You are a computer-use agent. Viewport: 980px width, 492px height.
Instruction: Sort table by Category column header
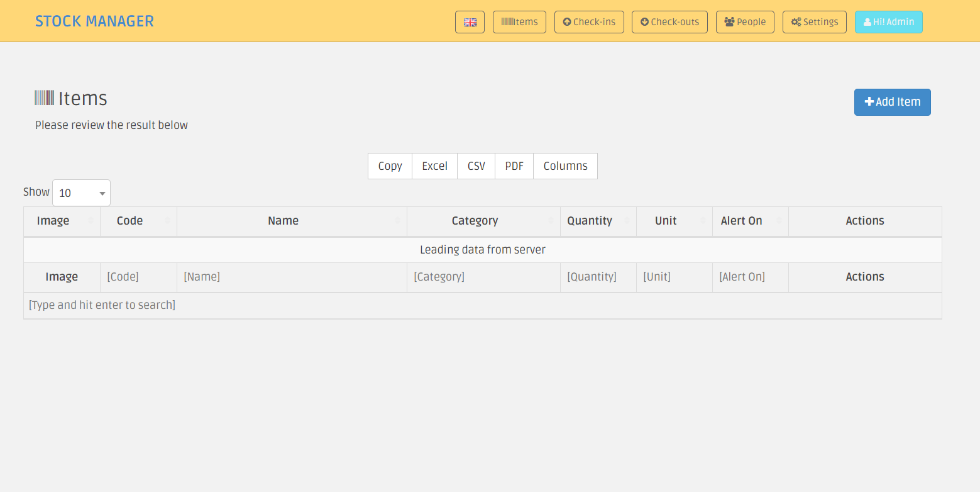[x=483, y=221]
